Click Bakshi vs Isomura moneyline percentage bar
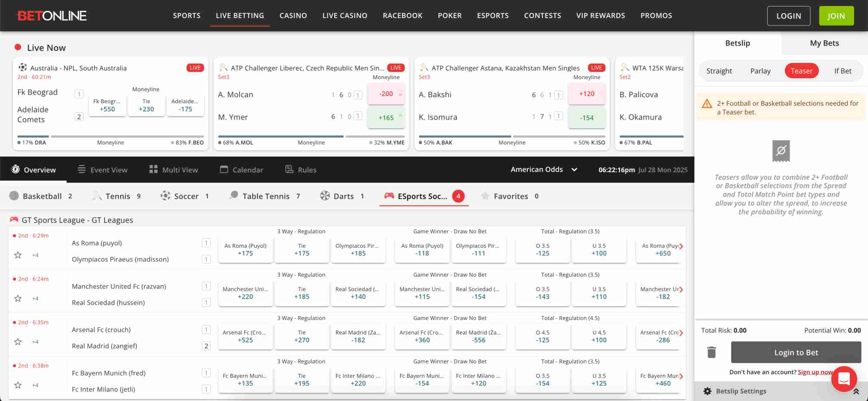Viewport: 868px width, 401px height. (x=512, y=137)
